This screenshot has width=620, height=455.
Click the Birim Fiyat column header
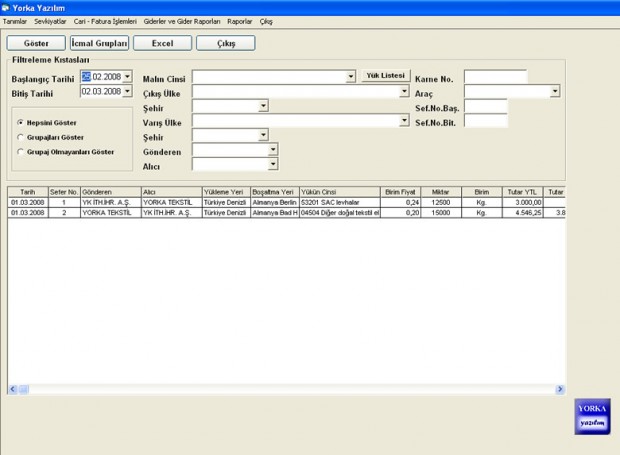coord(401,192)
